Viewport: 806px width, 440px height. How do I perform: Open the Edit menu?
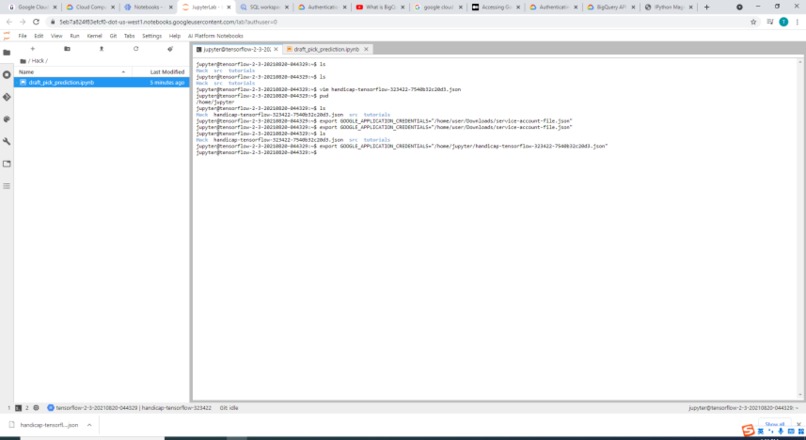coord(39,36)
